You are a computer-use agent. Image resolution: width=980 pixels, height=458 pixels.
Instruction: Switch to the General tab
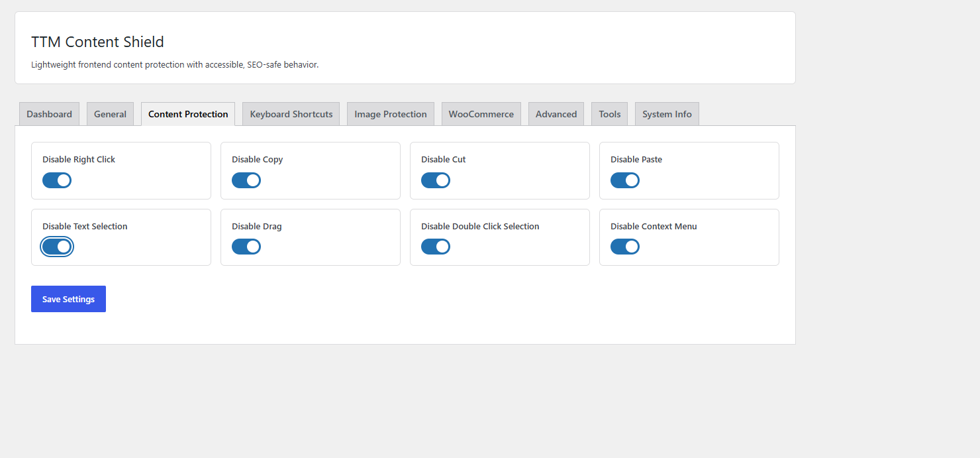click(110, 114)
